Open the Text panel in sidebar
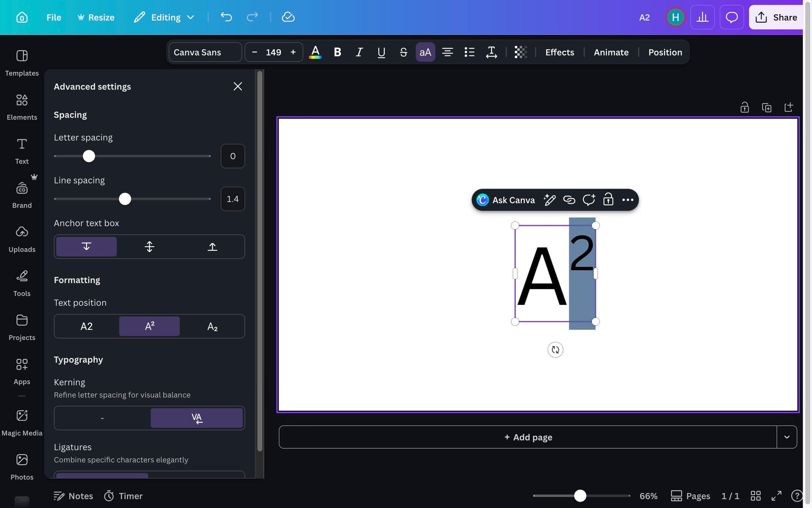The image size is (812, 508). (x=22, y=150)
